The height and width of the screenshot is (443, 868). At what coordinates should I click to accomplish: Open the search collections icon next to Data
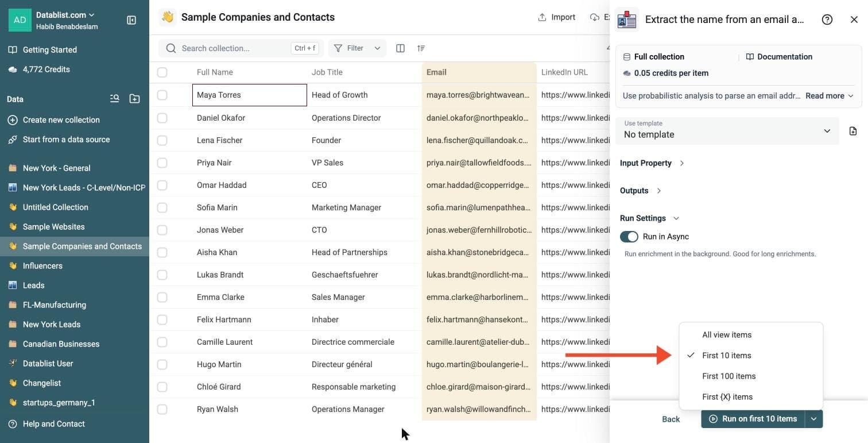click(115, 99)
